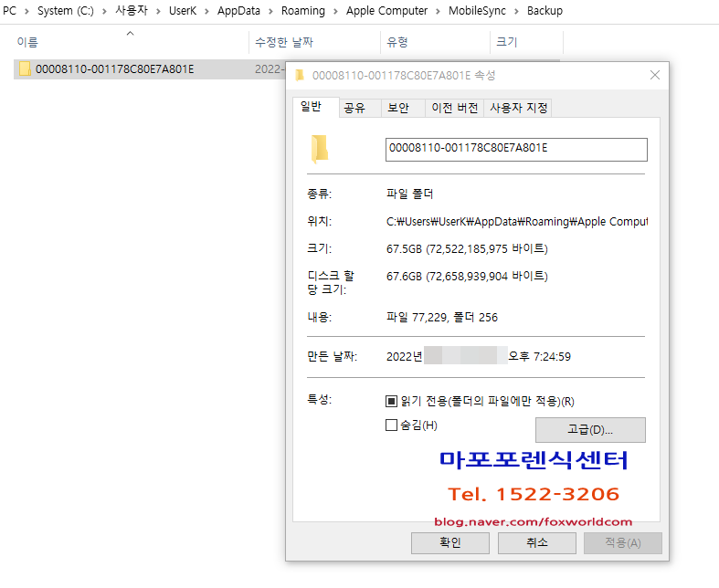
Task: Expand the chevron after Roaming
Action: pyautogui.click(x=335, y=11)
